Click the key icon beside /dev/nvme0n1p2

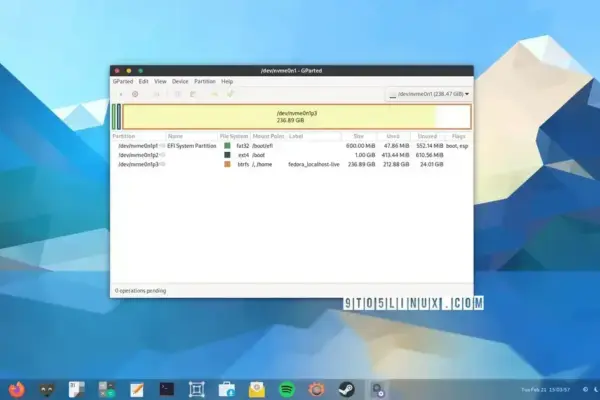click(162, 155)
